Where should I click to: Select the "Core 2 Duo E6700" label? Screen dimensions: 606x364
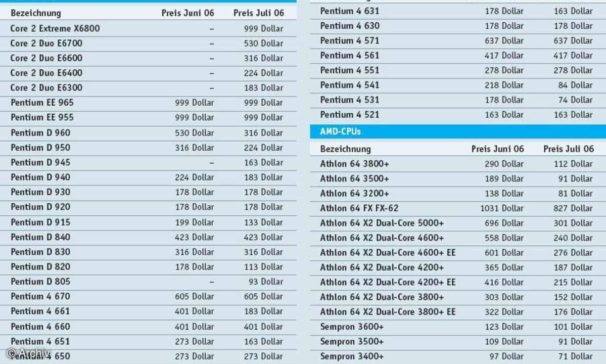click(46, 43)
